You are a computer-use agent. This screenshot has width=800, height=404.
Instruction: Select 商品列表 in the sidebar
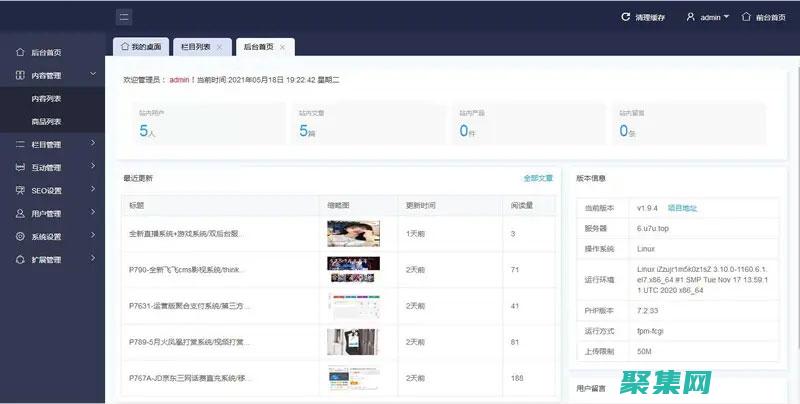(x=46, y=121)
